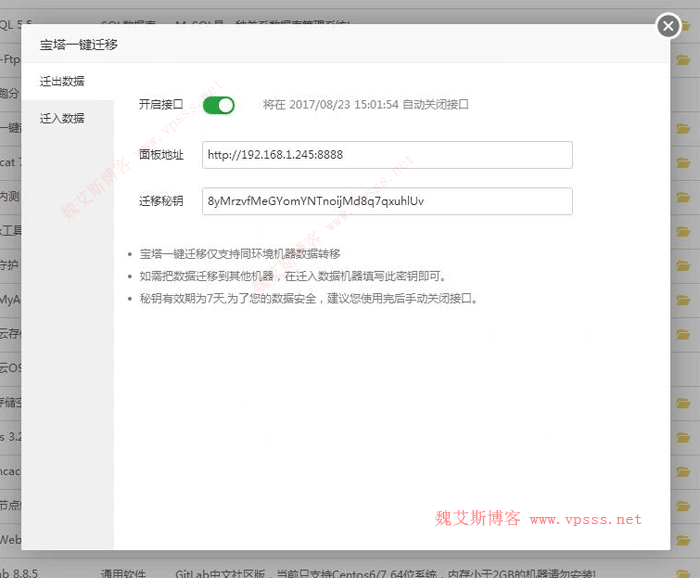Open folder icon in the Tomcat 7 row

pos(684,162)
